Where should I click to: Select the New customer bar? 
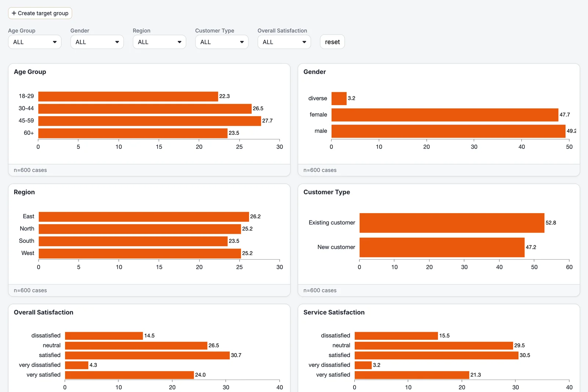[x=442, y=247]
